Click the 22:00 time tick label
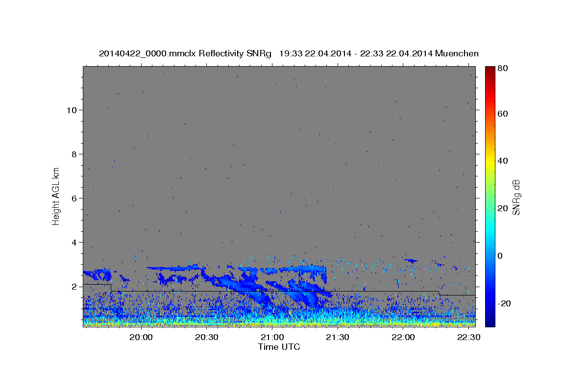Screen dimensions: 588x392 click(x=403, y=338)
